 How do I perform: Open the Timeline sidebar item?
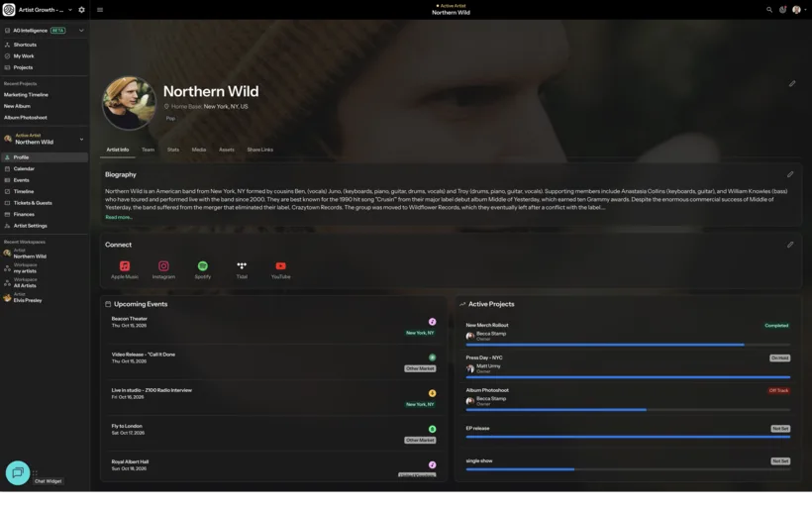click(45, 191)
